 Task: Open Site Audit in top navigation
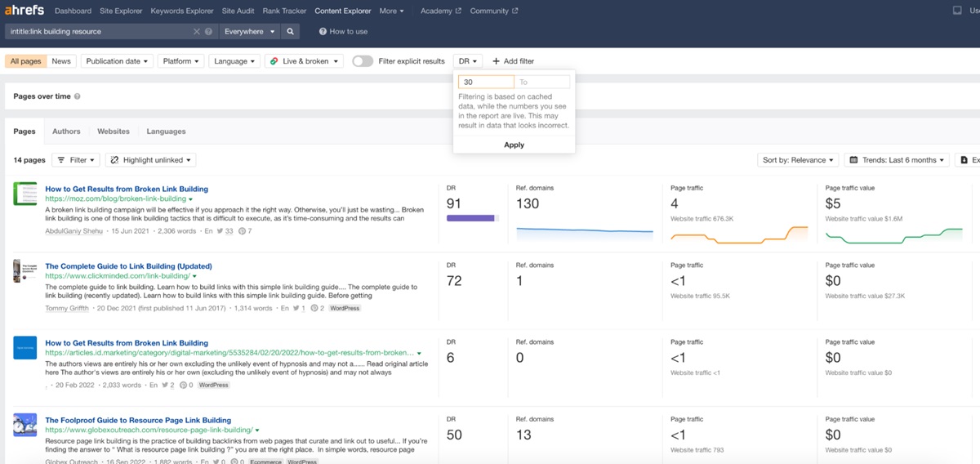click(238, 11)
